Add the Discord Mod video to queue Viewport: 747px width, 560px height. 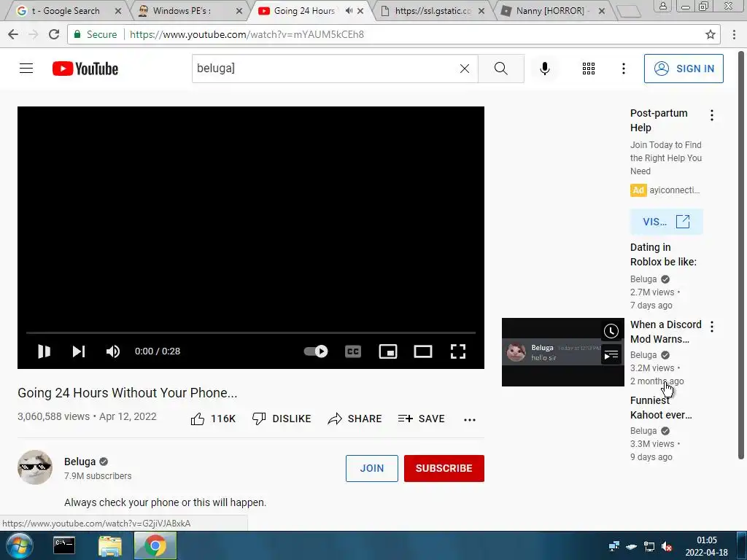[x=611, y=355]
